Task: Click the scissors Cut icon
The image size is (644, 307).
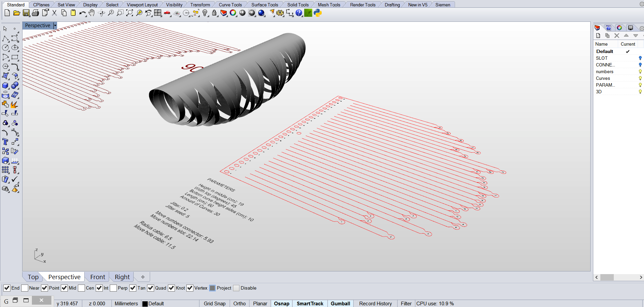Action: coord(54,13)
